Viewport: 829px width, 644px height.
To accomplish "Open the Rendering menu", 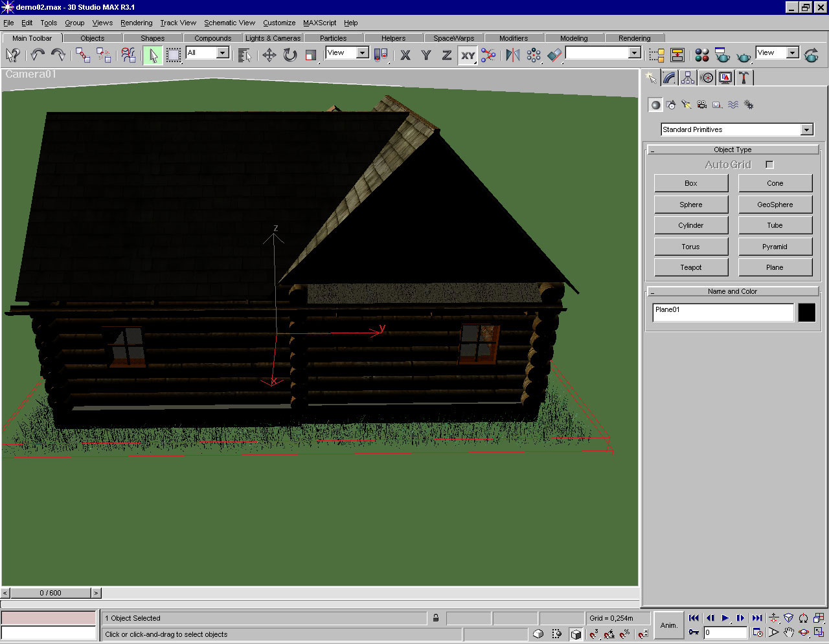I will coord(136,23).
